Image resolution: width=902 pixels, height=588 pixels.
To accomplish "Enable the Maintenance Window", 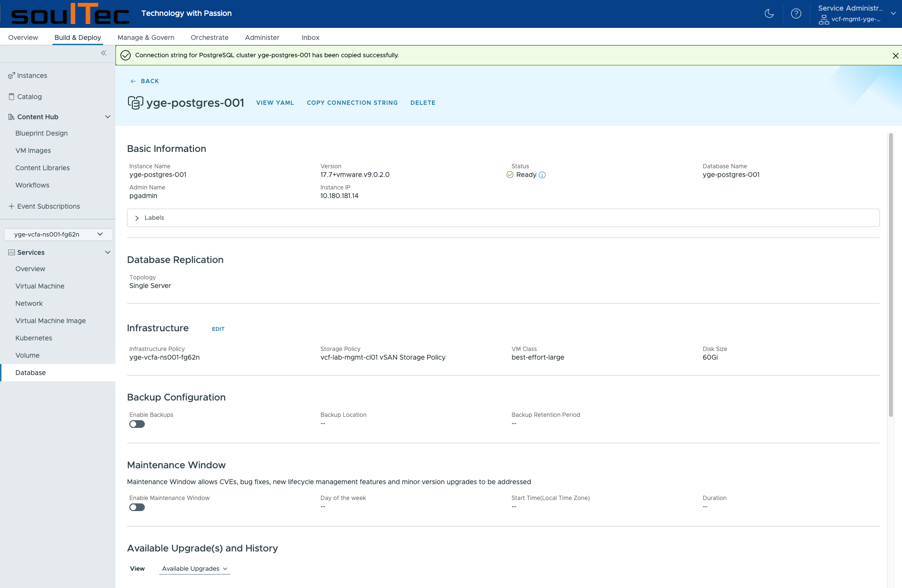I will (x=137, y=507).
